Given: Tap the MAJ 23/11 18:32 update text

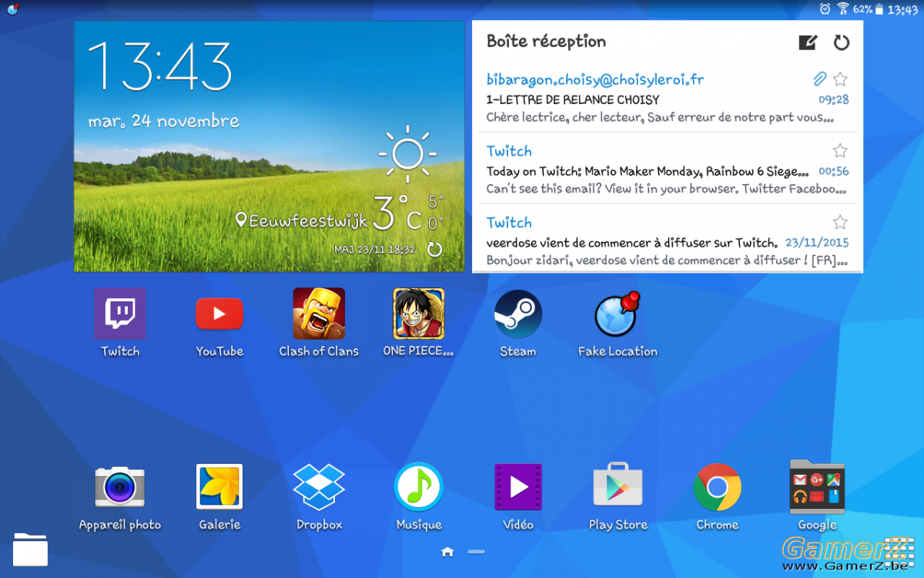Looking at the screenshot, I should point(375,250).
